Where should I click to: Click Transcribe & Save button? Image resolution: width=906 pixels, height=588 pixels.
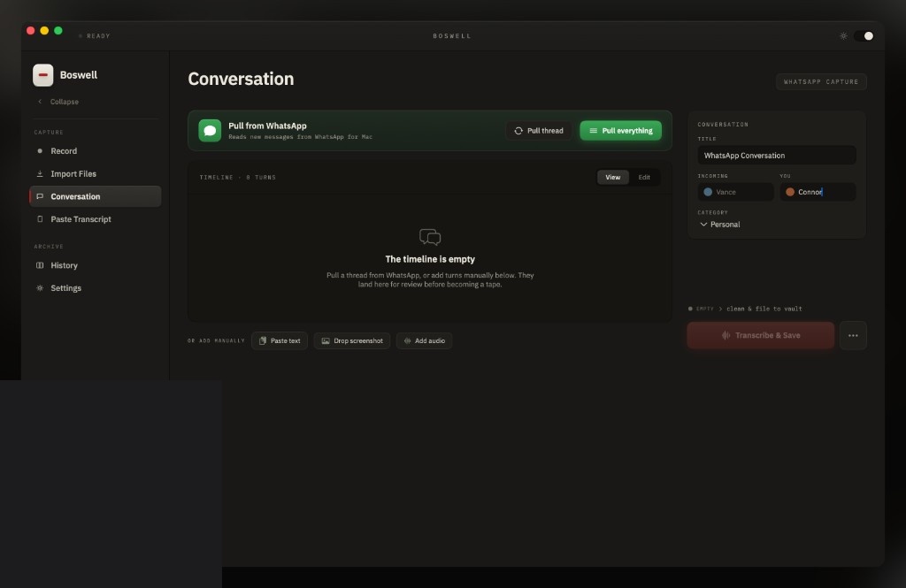pos(760,336)
